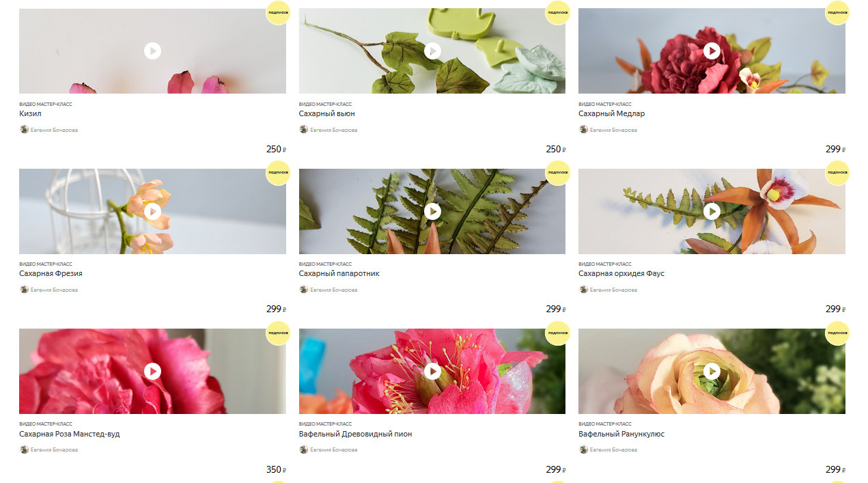Image resolution: width=868 pixels, height=483 pixels.
Task: Click author avatar under Вафельный Ранункулюс
Action: pyautogui.click(x=583, y=450)
